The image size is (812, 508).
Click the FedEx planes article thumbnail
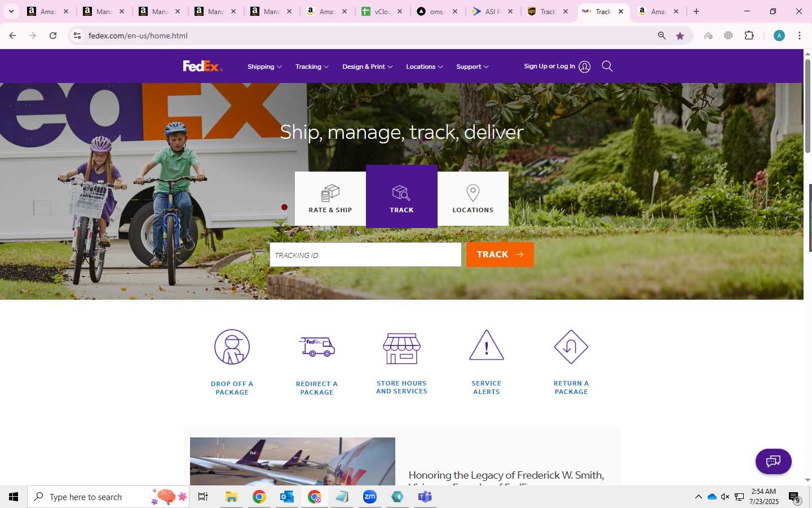293,461
